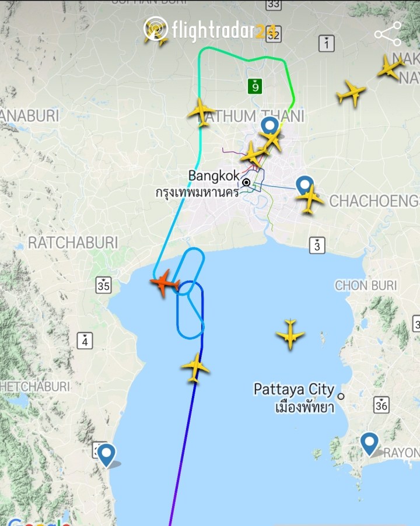Tap airport pin on southwest coast
Image resolution: width=420 pixels, height=526 pixels.
click(106, 455)
